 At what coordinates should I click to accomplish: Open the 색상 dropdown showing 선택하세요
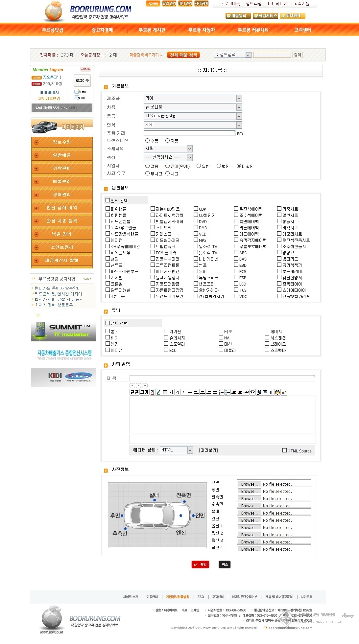pos(168,157)
